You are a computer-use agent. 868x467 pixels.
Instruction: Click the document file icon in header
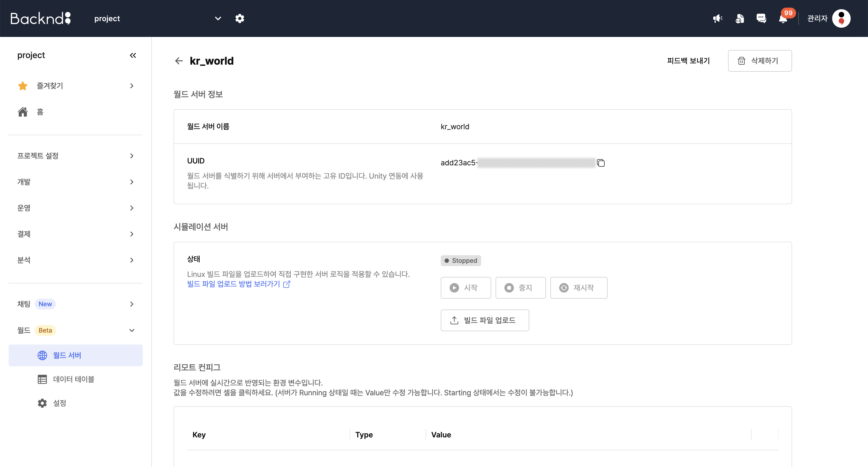[740, 18]
